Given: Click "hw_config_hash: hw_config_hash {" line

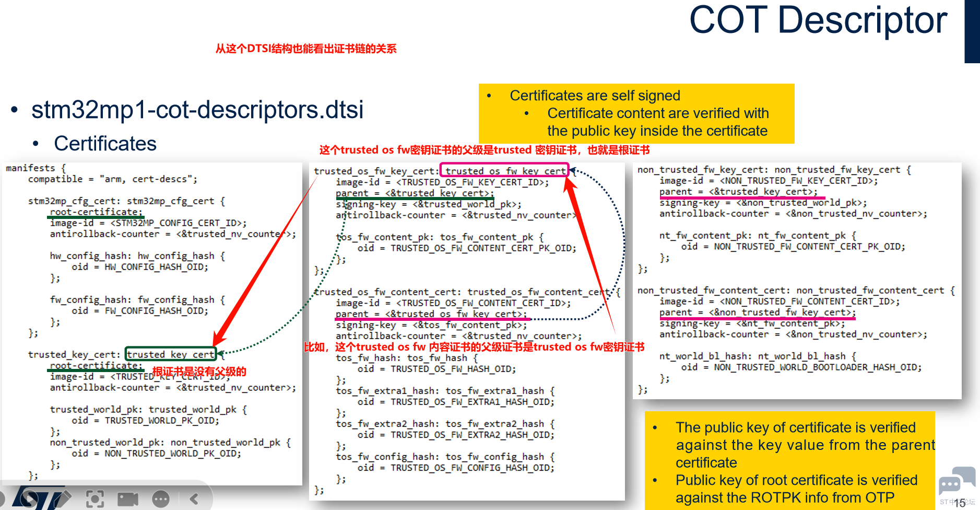Looking at the screenshot, I should (x=138, y=256).
